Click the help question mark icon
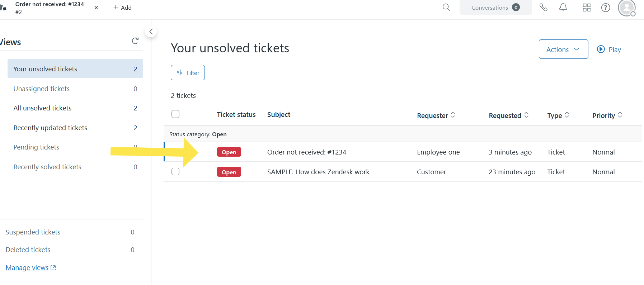 coord(606,8)
